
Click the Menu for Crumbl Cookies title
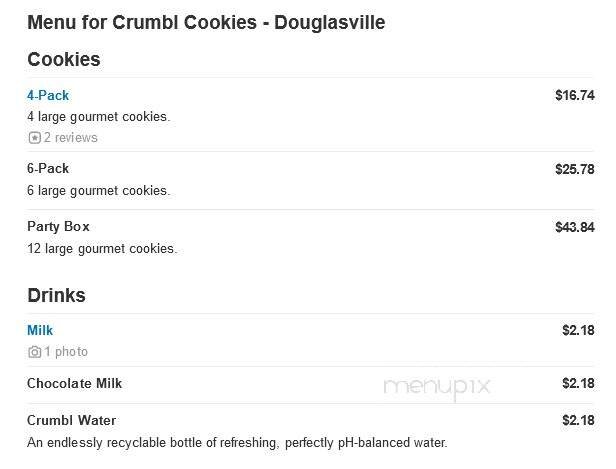pyautogui.click(x=205, y=21)
